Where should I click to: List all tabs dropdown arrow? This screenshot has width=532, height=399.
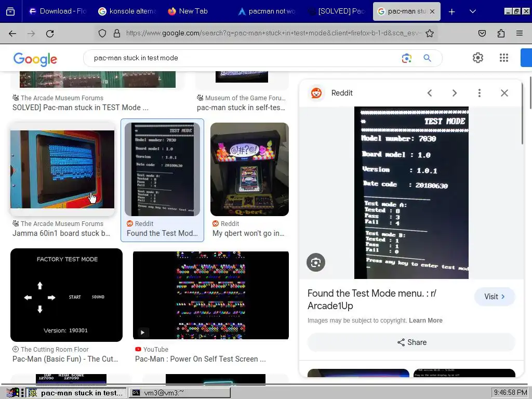473,11
